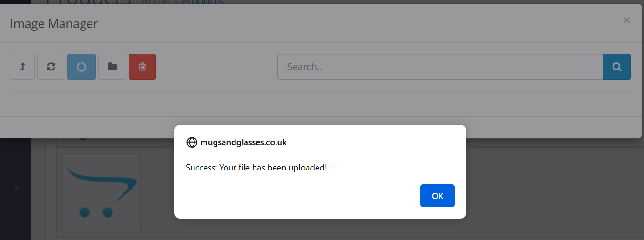Click the dimmed backdrop right of the alert
The width and height of the screenshot is (644, 240).
pos(553,190)
